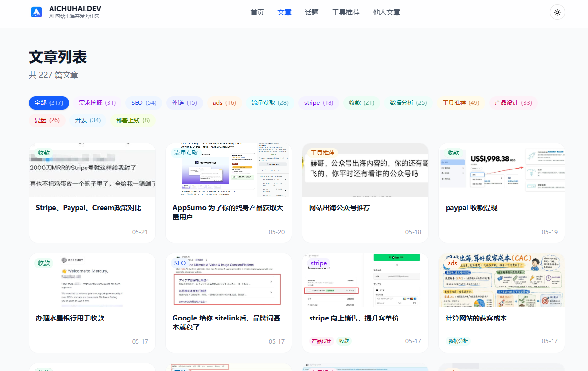Click the 05-20 date on AppSumo card
Screen dimensions: 588x371
click(277, 232)
